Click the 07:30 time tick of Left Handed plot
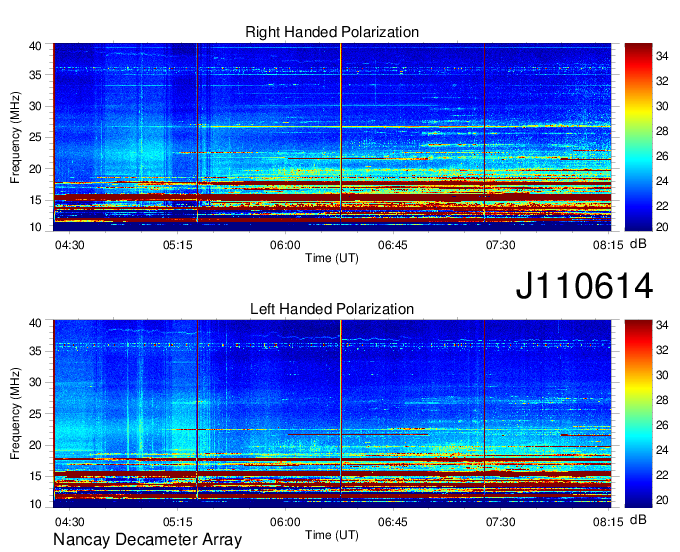Screen dimensions: 680x552 500,522
